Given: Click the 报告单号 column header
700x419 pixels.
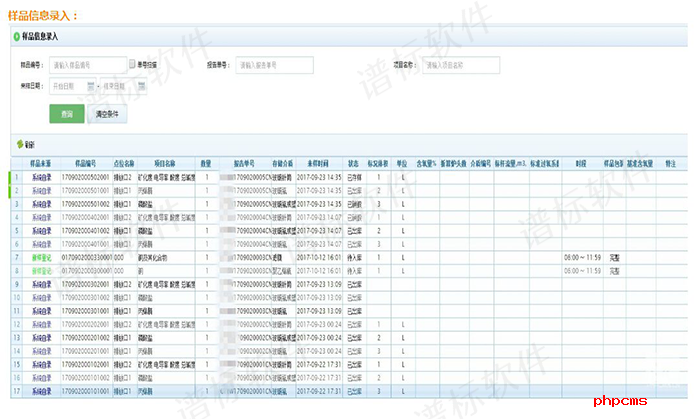Looking at the screenshot, I should click(x=246, y=161).
